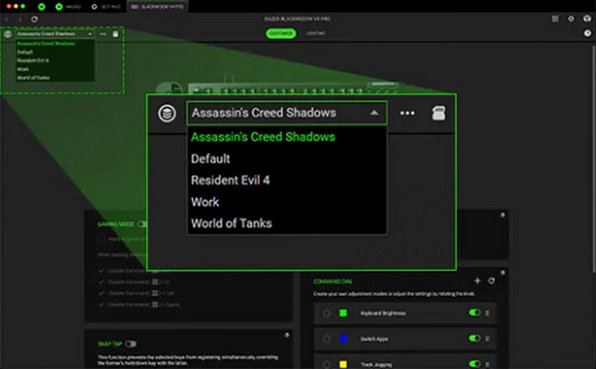Choose green Assassin's Creed Shadows in magnified list

pyautogui.click(x=263, y=137)
